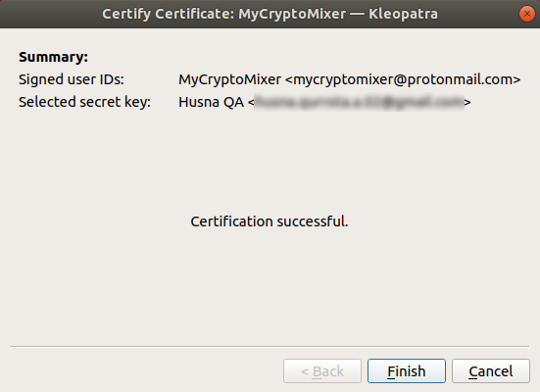Click the 'Selected secret key:' label
This screenshot has width=540, height=392.
(84, 102)
